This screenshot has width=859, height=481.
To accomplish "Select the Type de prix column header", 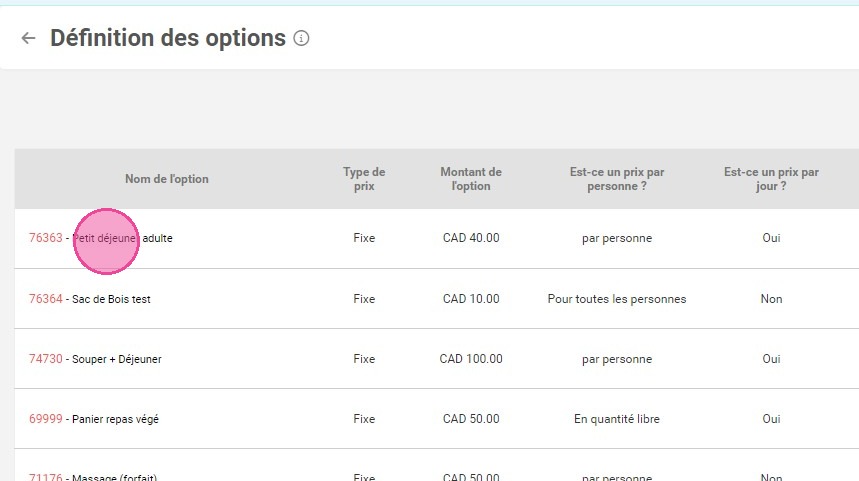I will tap(364, 179).
